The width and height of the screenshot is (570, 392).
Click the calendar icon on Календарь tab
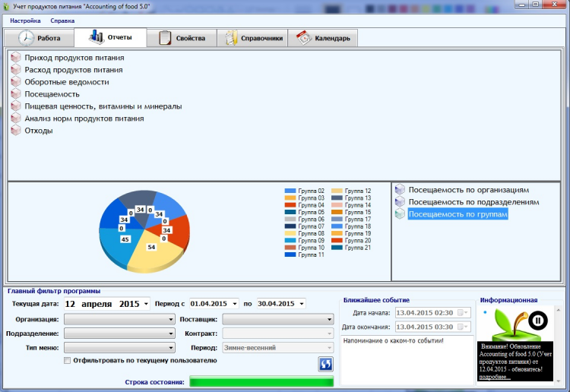pyautogui.click(x=303, y=38)
